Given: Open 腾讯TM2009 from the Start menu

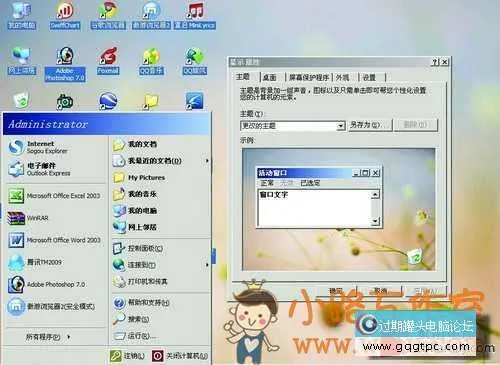Looking at the screenshot, I should (56, 262).
